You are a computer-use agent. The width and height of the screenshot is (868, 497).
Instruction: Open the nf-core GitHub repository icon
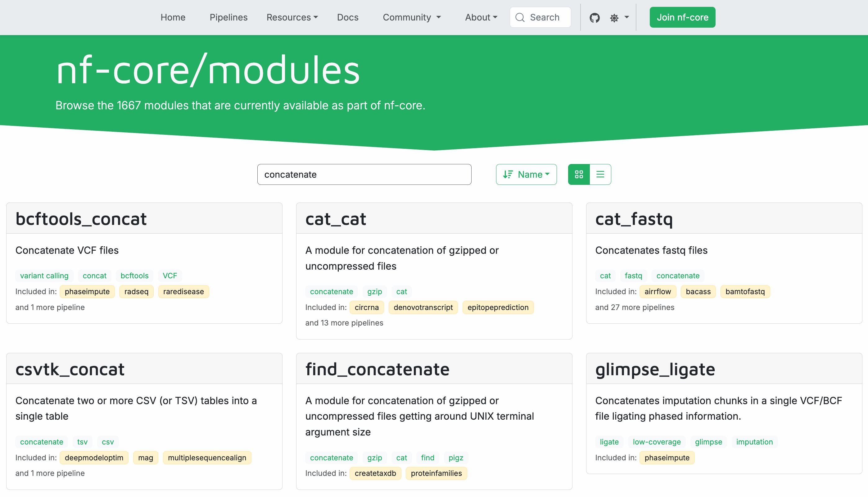coord(595,17)
